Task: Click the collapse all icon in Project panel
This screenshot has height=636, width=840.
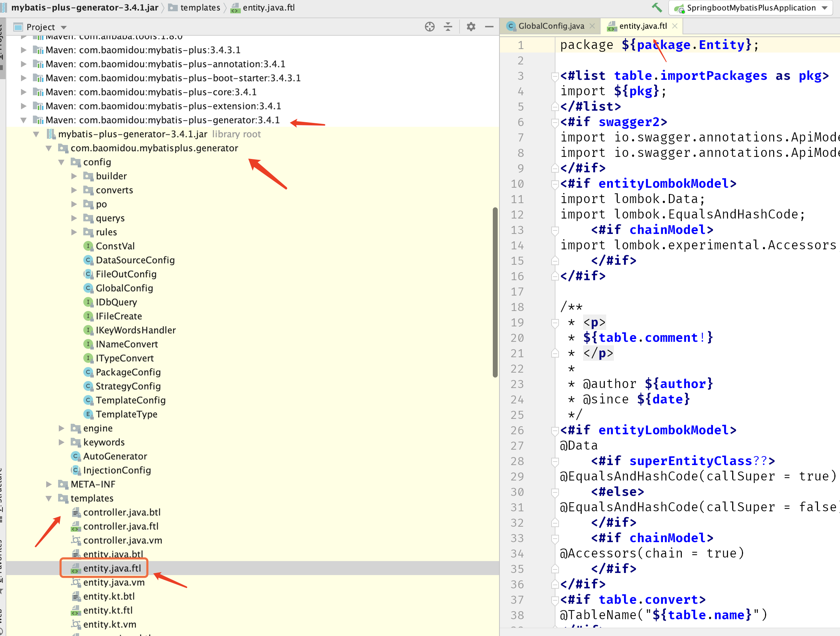Action: 448,27
